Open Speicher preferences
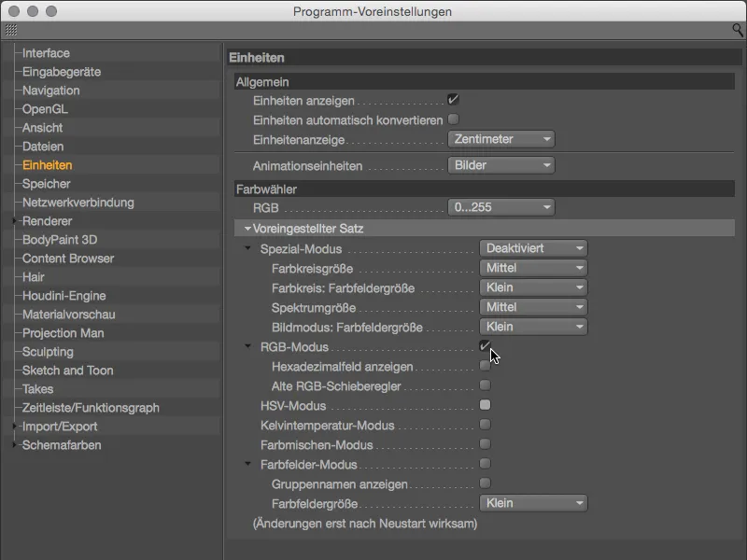747x560 pixels. pos(46,184)
